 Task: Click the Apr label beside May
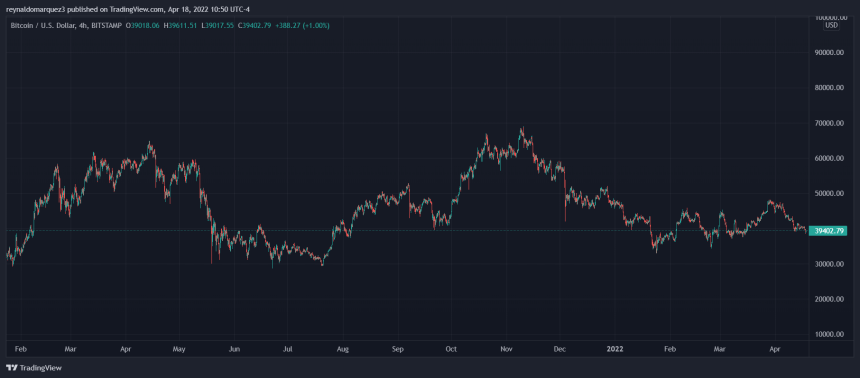tap(126, 348)
